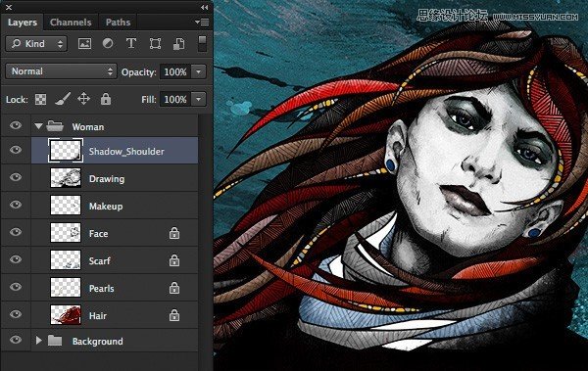
Task: Select the Pearls layer thumbnail
Action: pyautogui.click(x=66, y=287)
